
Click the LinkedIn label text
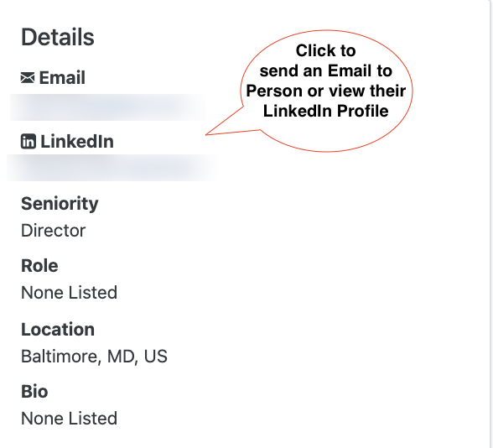(x=77, y=141)
